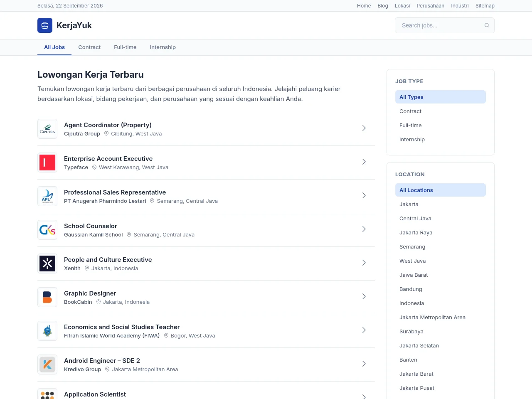
Task: Filter location by Jakarta Selatan
Action: pyautogui.click(x=441, y=345)
